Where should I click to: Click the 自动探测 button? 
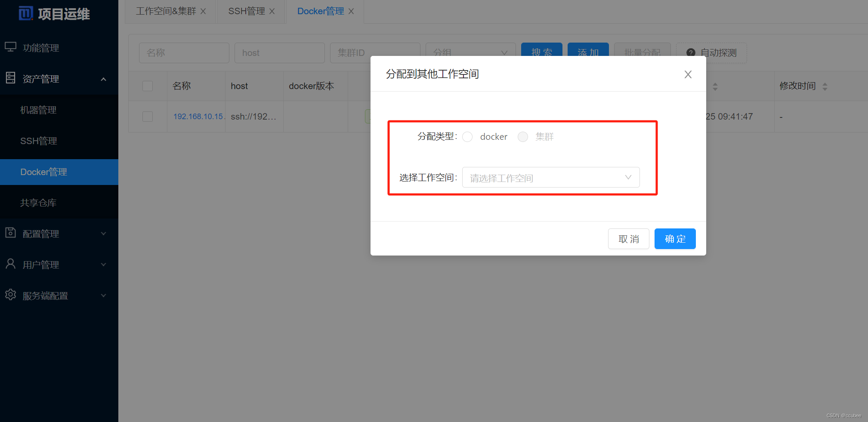[711, 52]
